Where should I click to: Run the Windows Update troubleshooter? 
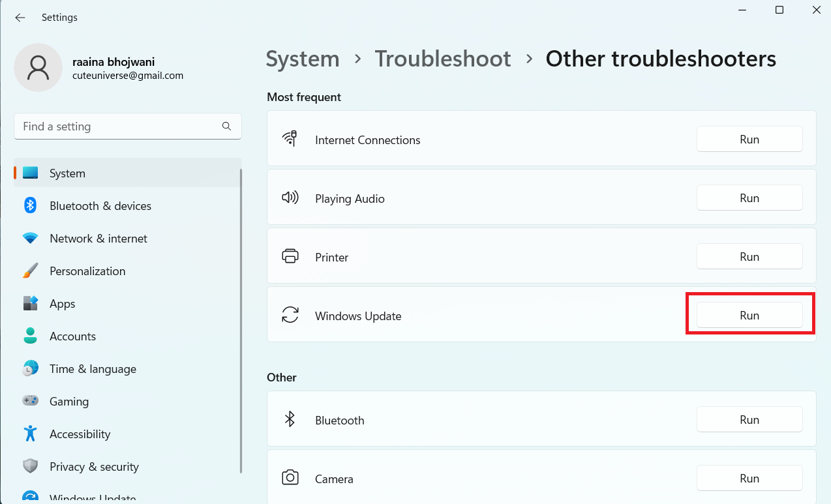click(x=749, y=316)
